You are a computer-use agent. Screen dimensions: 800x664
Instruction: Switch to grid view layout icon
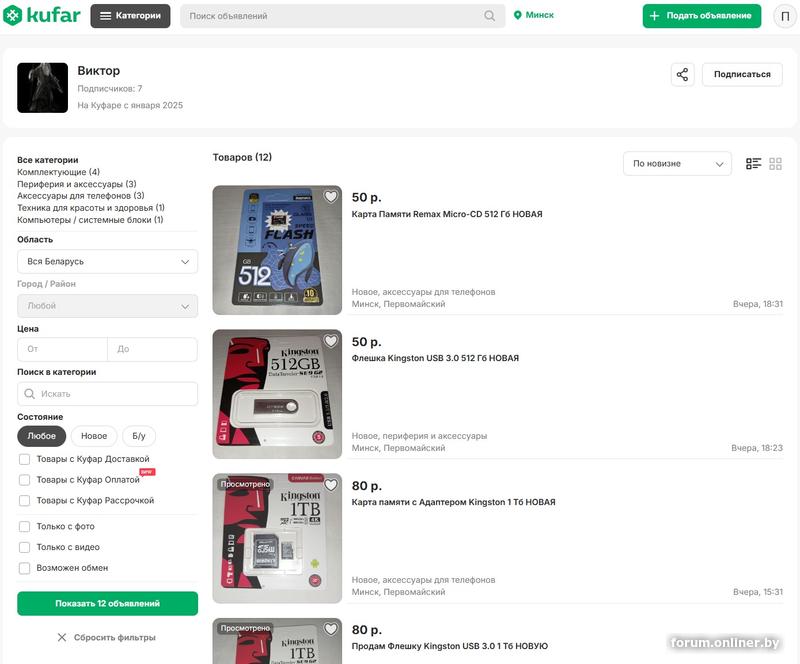tap(776, 164)
